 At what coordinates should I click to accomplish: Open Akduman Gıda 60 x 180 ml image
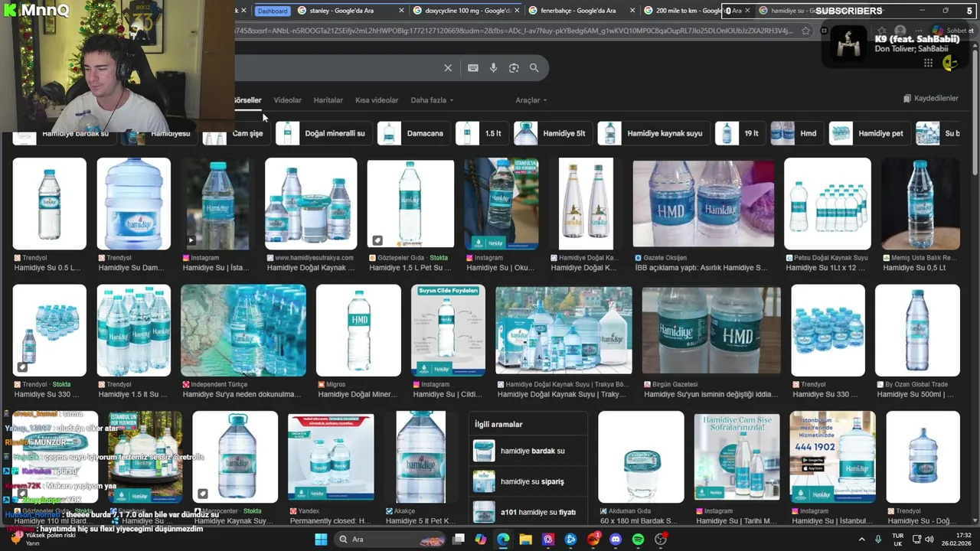(x=641, y=457)
